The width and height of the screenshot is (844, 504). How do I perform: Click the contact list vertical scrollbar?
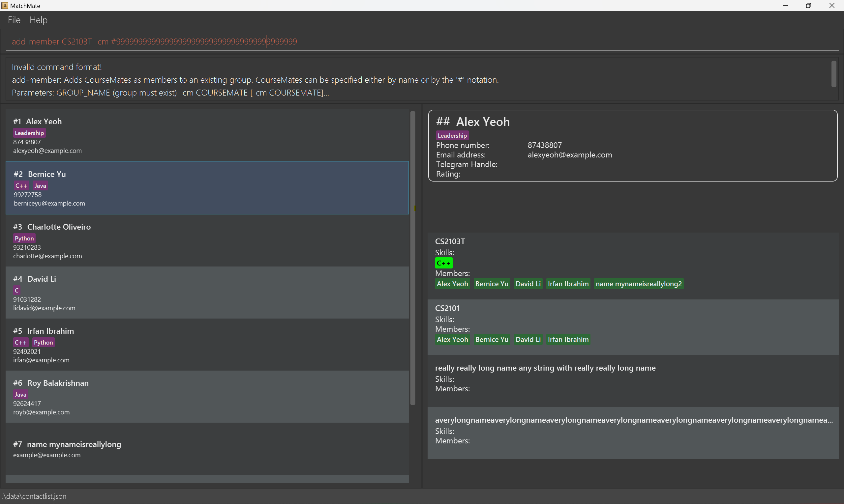tap(413, 258)
